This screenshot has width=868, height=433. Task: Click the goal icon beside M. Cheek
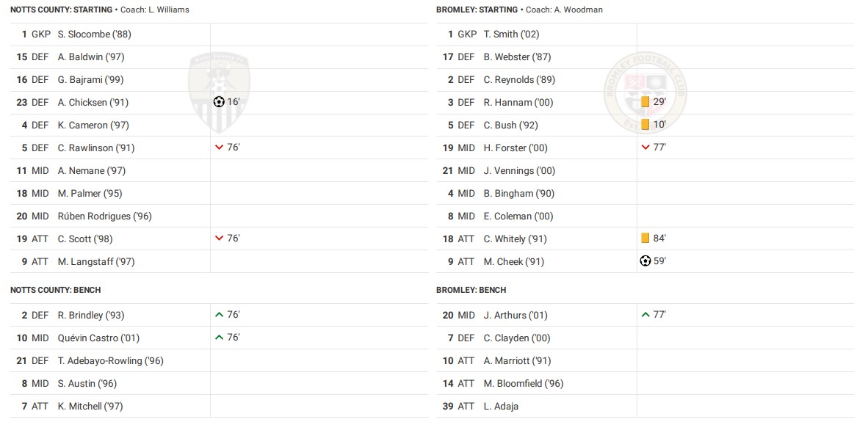645,261
